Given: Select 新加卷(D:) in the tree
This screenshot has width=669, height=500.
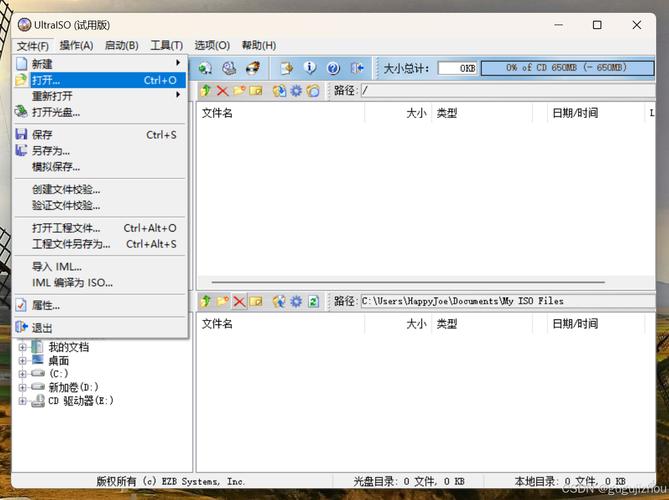Looking at the screenshot, I should point(73,387).
